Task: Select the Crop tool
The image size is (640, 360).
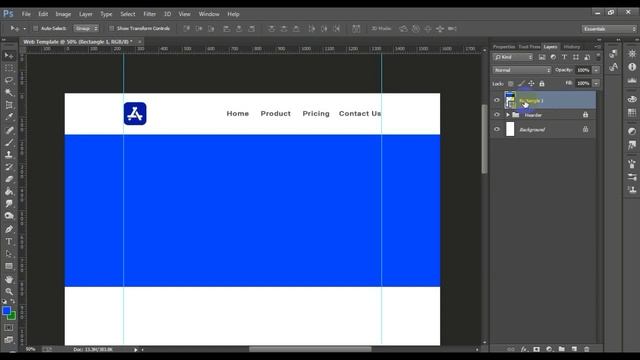Action: [x=9, y=105]
